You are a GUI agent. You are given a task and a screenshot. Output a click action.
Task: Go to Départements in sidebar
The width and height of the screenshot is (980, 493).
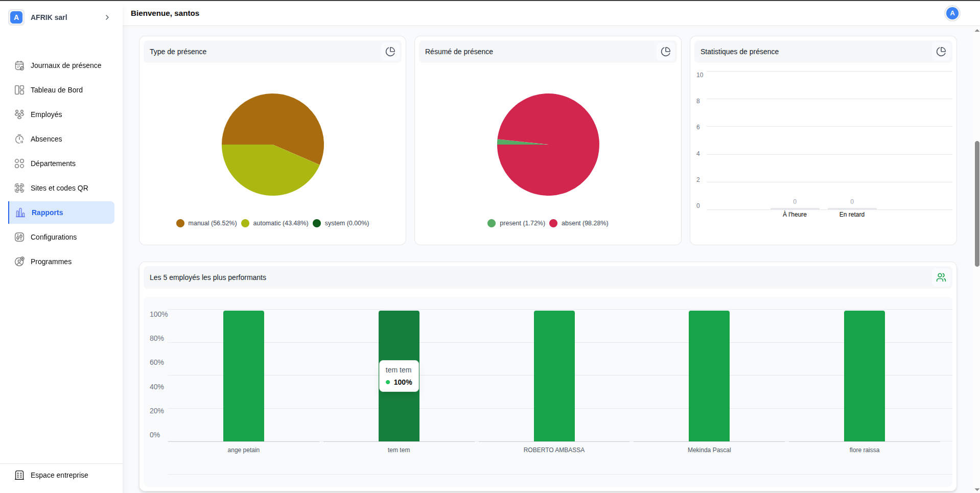click(53, 163)
